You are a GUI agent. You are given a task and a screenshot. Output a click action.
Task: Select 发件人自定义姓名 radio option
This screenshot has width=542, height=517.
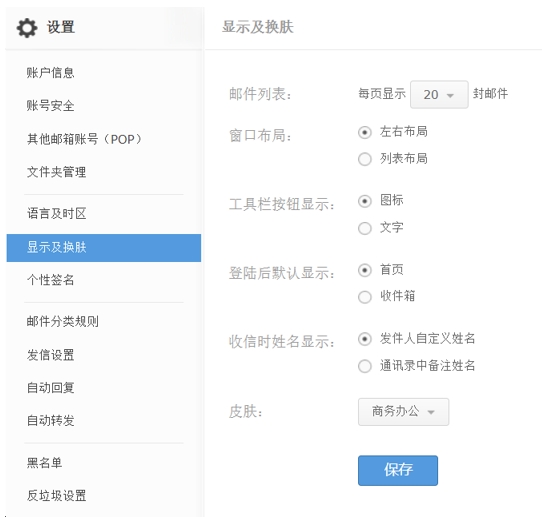tap(365, 339)
